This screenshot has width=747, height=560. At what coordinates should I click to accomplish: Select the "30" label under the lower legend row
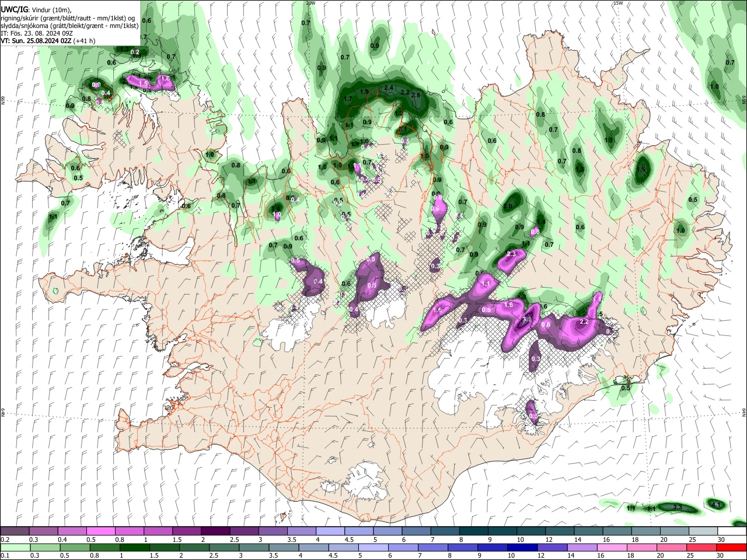(x=721, y=556)
